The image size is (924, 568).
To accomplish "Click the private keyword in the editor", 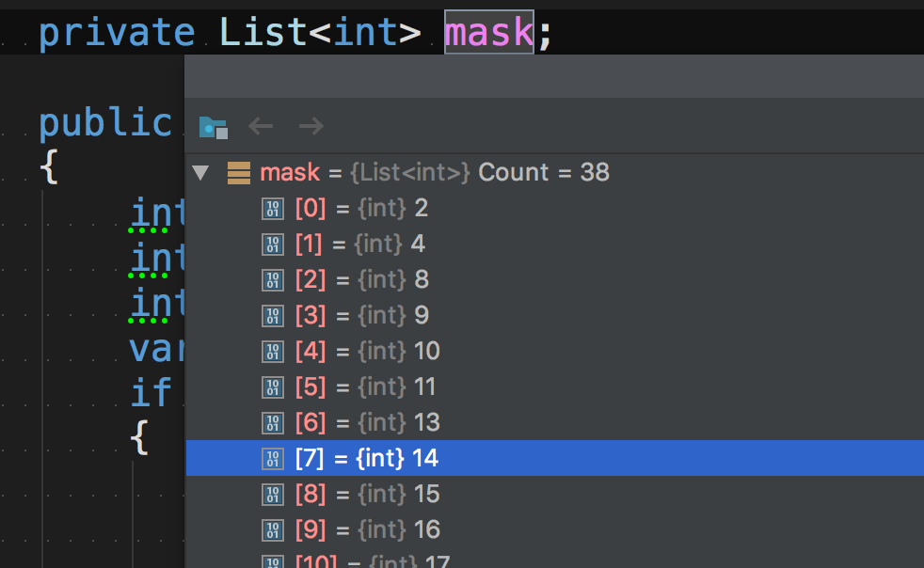I will coord(117,32).
